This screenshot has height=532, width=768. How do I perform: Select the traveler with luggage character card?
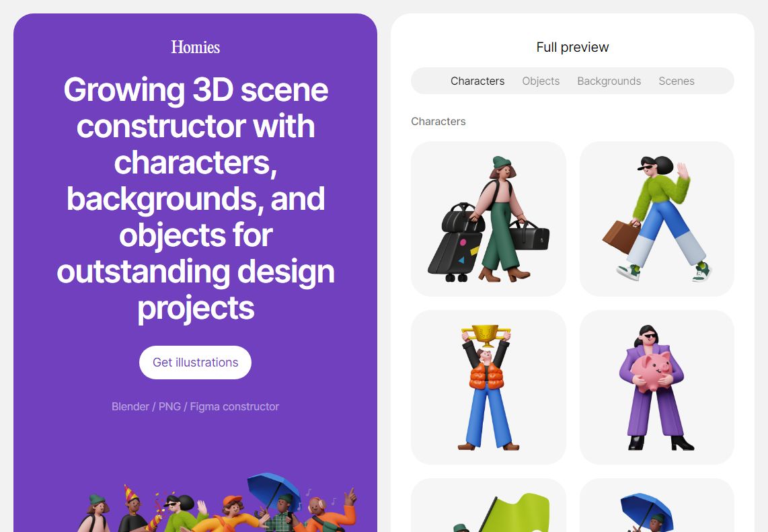(488, 219)
